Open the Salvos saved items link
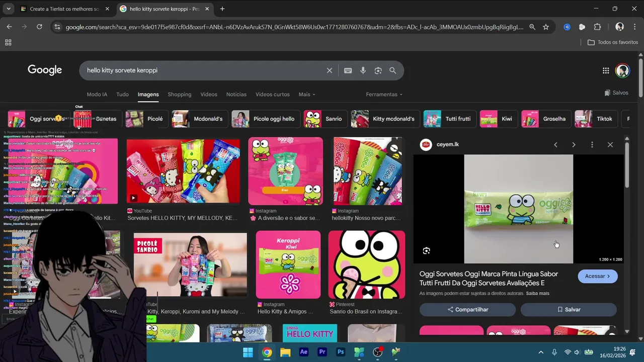The image size is (644, 362). pyautogui.click(x=616, y=93)
